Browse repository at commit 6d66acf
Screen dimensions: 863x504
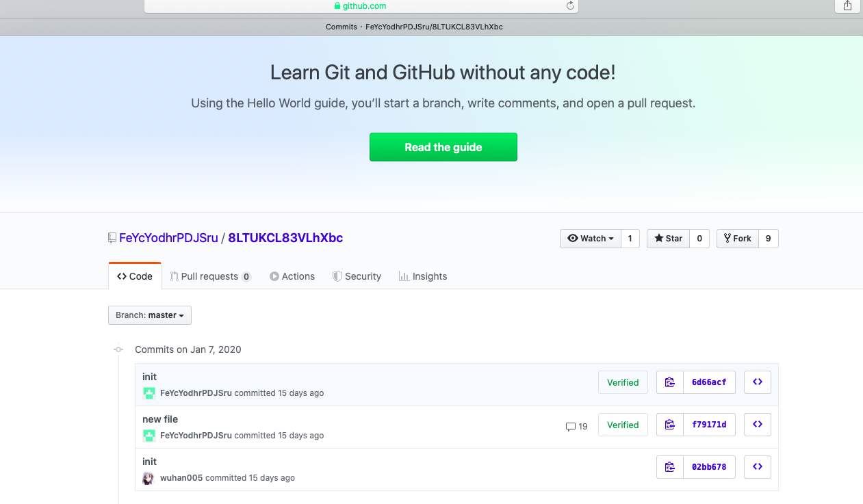[x=758, y=382]
